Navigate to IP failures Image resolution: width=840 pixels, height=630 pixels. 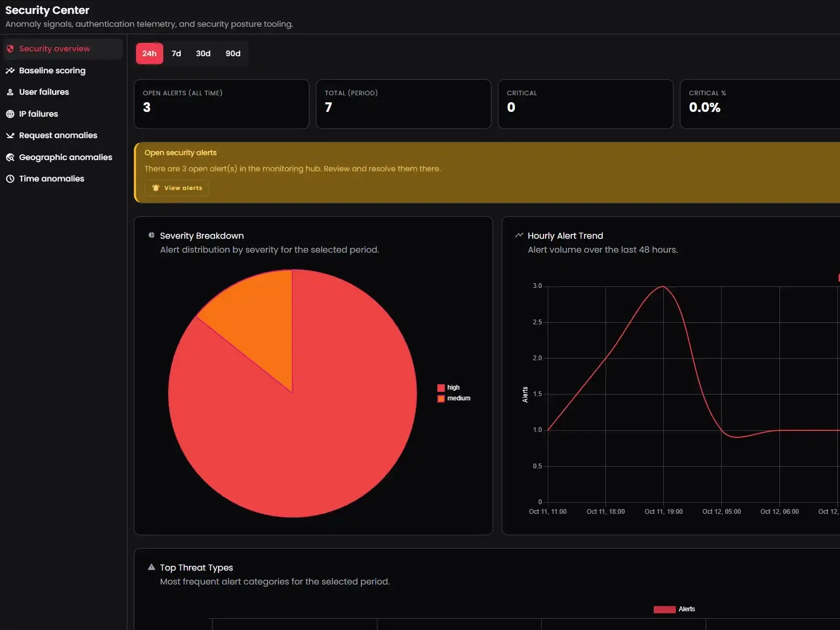[x=63, y=114]
